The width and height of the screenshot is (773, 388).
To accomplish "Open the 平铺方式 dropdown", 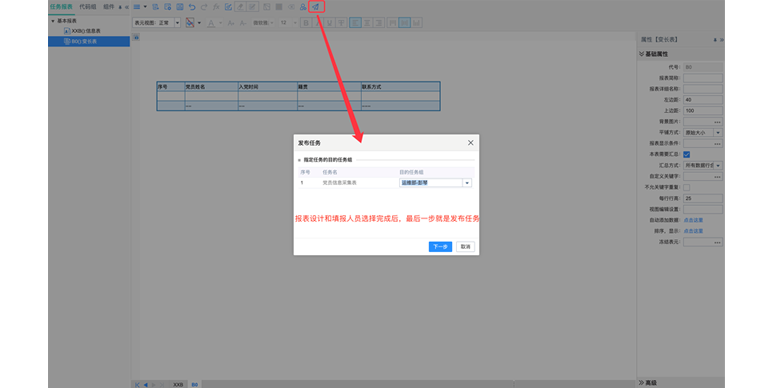I will [718, 133].
